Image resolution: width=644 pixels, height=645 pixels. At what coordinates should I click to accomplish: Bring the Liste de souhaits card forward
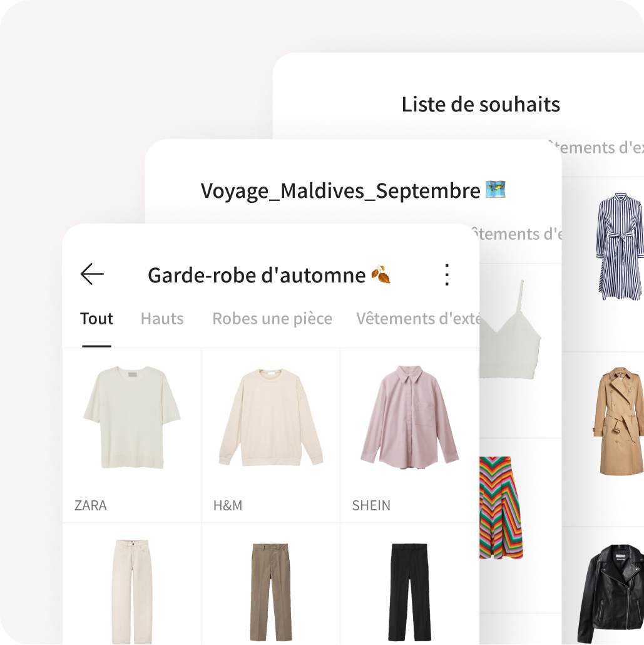[480, 104]
